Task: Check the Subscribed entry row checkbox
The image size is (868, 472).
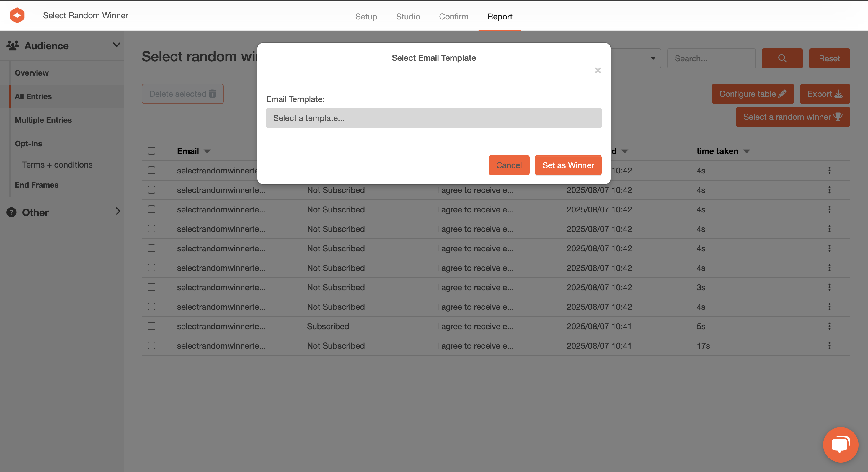Action: tap(151, 326)
